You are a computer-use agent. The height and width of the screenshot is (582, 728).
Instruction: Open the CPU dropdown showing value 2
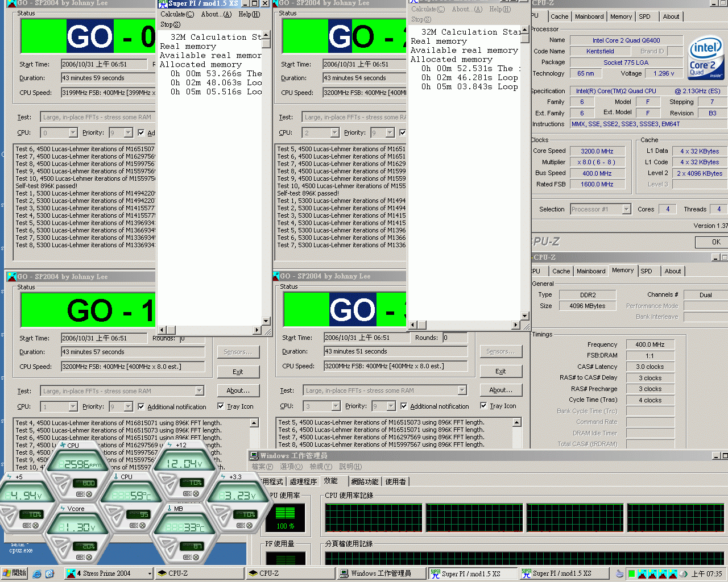point(334,132)
